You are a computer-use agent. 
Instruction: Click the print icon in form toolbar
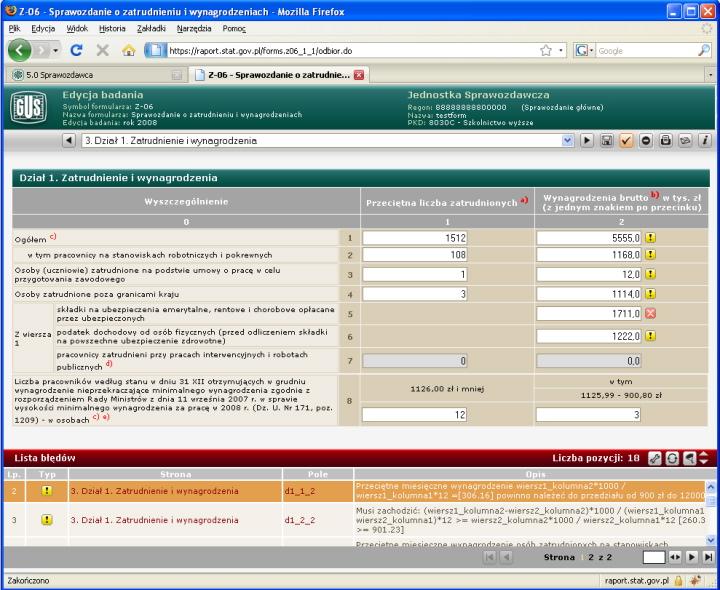pos(666,142)
